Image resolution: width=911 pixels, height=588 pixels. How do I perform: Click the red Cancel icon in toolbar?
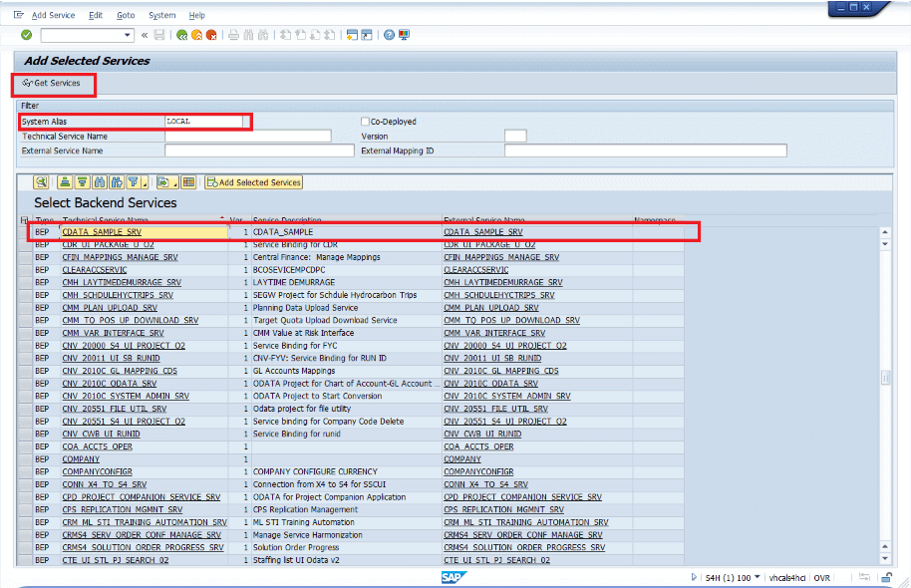(x=211, y=35)
